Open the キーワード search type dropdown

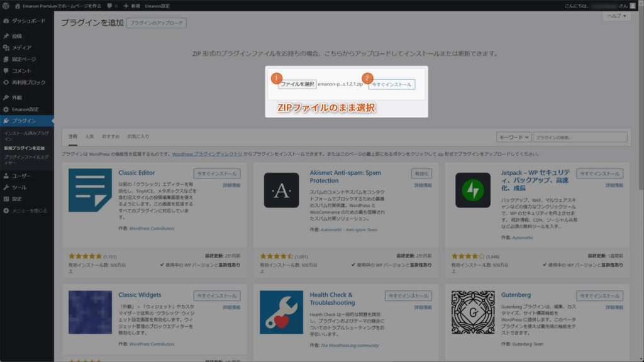click(514, 137)
